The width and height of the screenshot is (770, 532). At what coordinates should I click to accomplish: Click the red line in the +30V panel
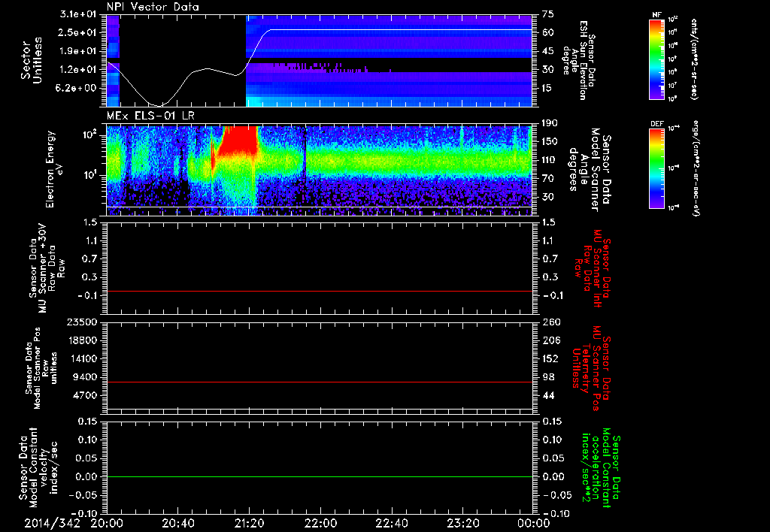click(x=320, y=291)
